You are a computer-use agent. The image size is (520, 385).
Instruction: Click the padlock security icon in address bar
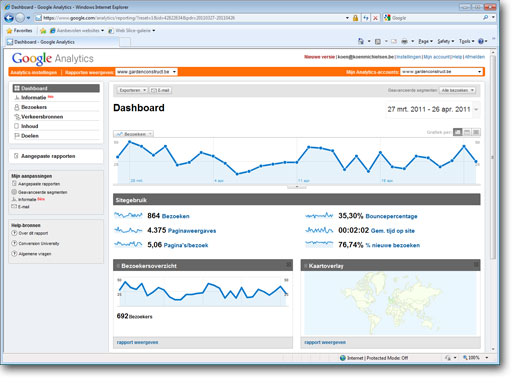tap(355, 18)
